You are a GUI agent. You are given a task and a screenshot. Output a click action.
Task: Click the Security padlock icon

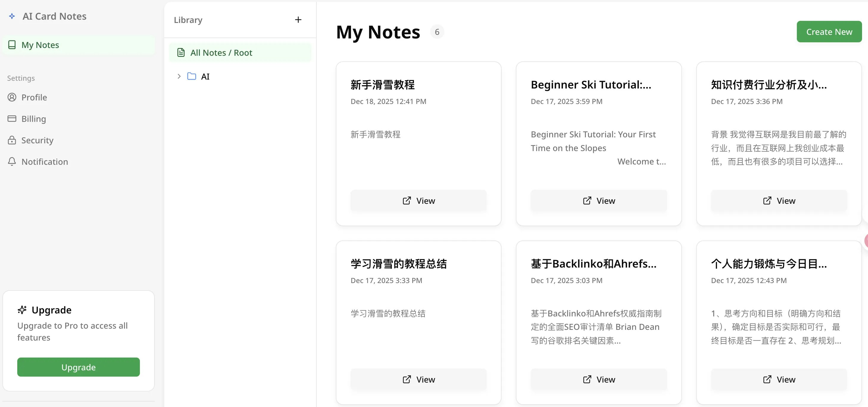pos(12,140)
